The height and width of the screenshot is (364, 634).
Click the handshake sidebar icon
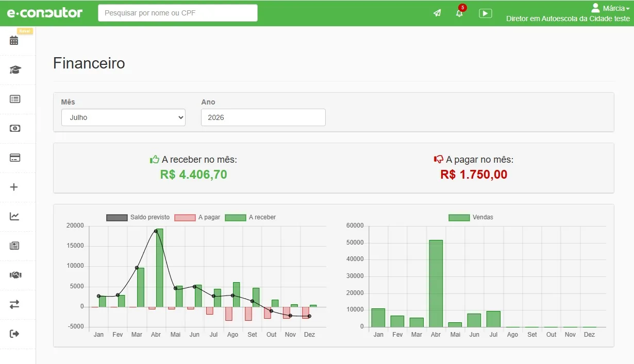click(15, 275)
